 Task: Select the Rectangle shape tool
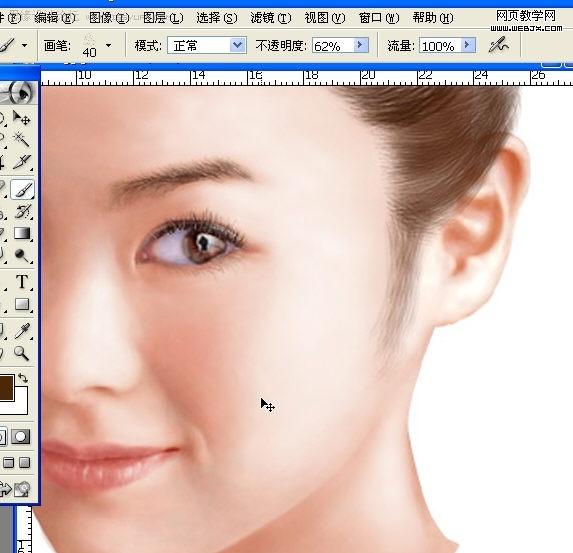tap(22, 304)
